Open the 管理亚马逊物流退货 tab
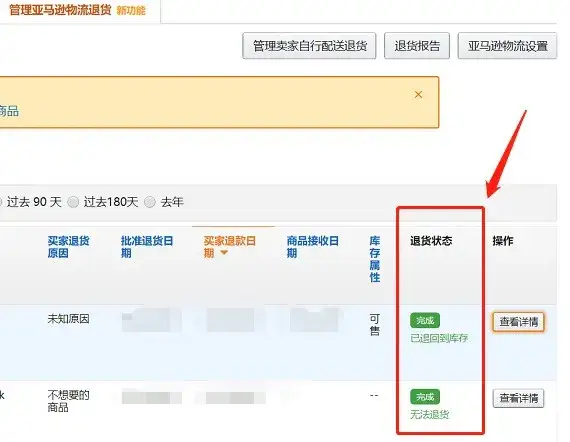 tap(60, 10)
